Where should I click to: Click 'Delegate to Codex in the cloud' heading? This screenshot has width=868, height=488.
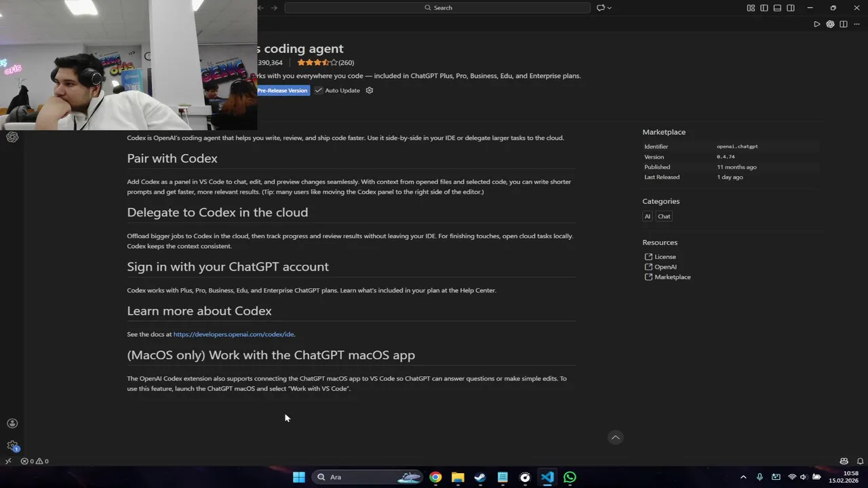tap(217, 213)
